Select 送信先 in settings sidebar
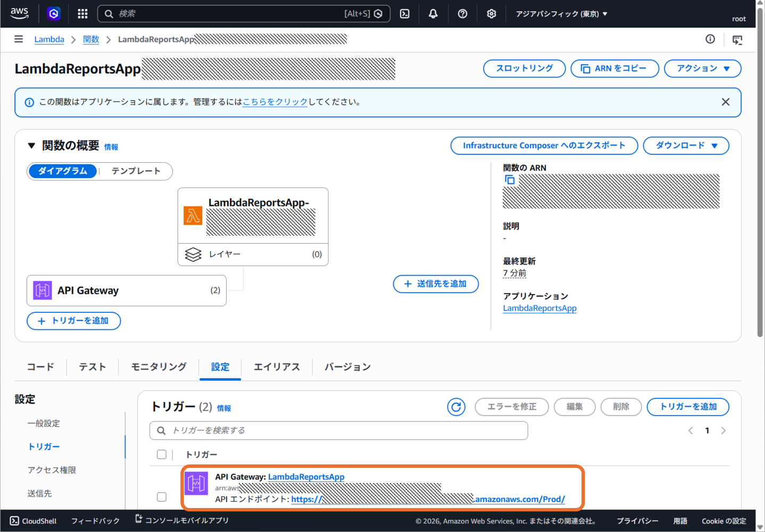This screenshot has height=532, width=765. [39, 494]
